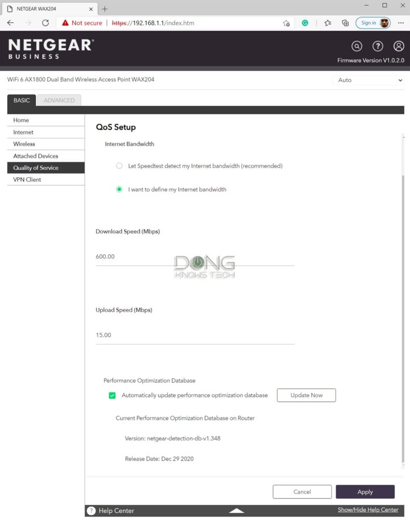Viewport: 410px width, 532px height.
Task: Toggle automatically update performance database checkbox
Action: point(112,395)
